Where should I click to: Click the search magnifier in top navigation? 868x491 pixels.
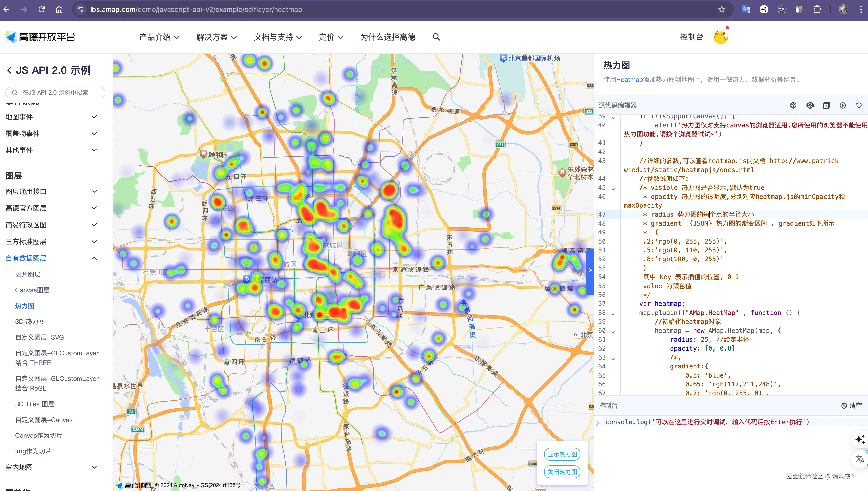[436, 37]
